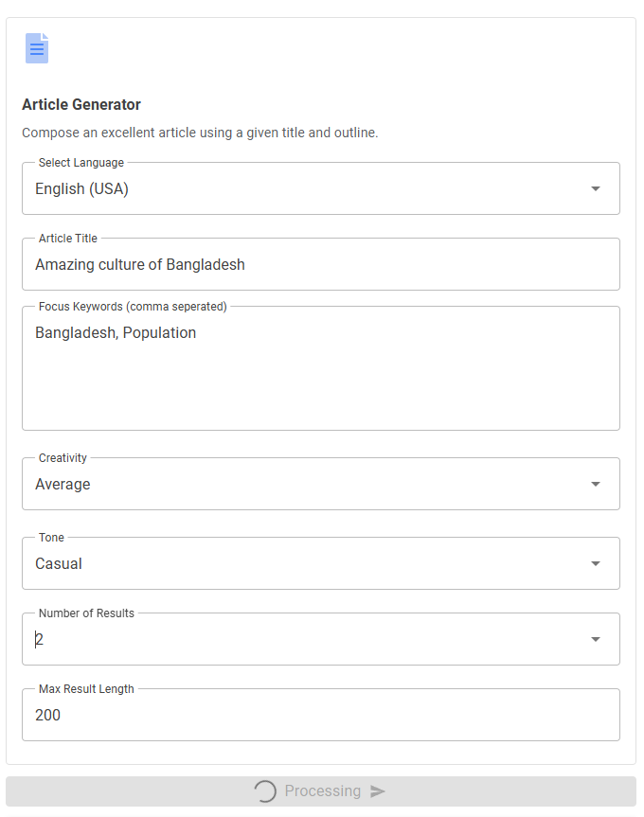This screenshot has height=817, width=644.
Task: Click the blue document icon
Action: (x=37, y=48)
